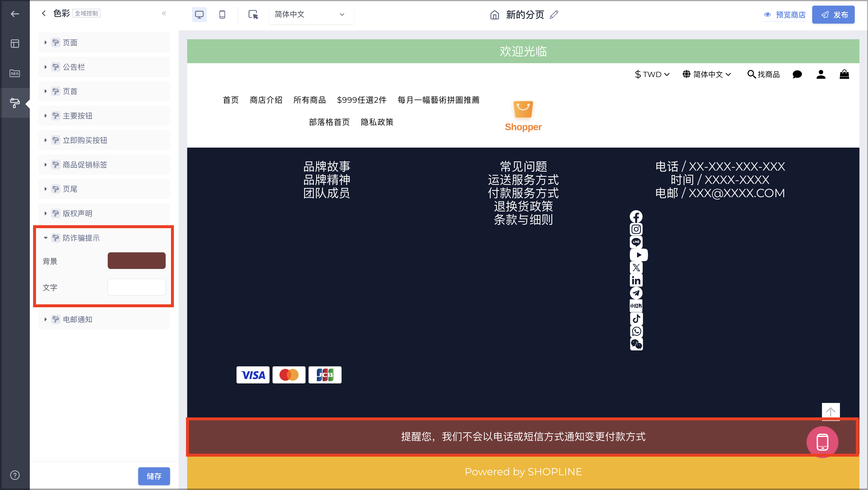Collapse the 防诈骗提示 section

(x=104, y=238)
